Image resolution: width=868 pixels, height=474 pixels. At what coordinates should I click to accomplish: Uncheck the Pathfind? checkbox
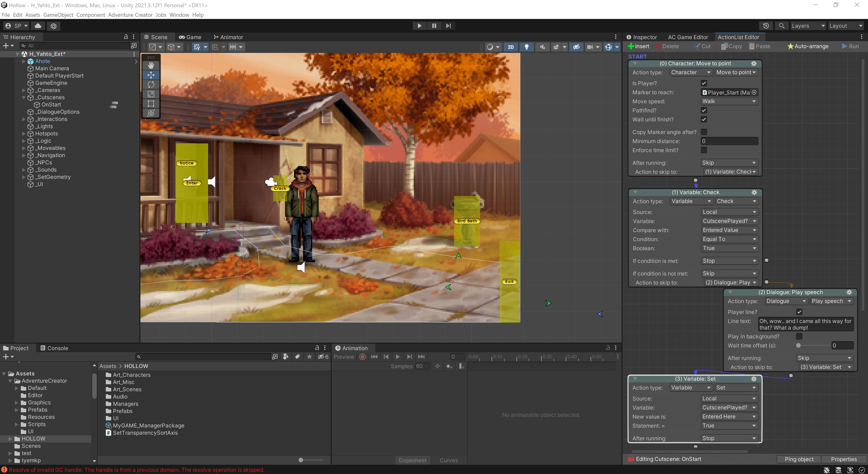704,110
